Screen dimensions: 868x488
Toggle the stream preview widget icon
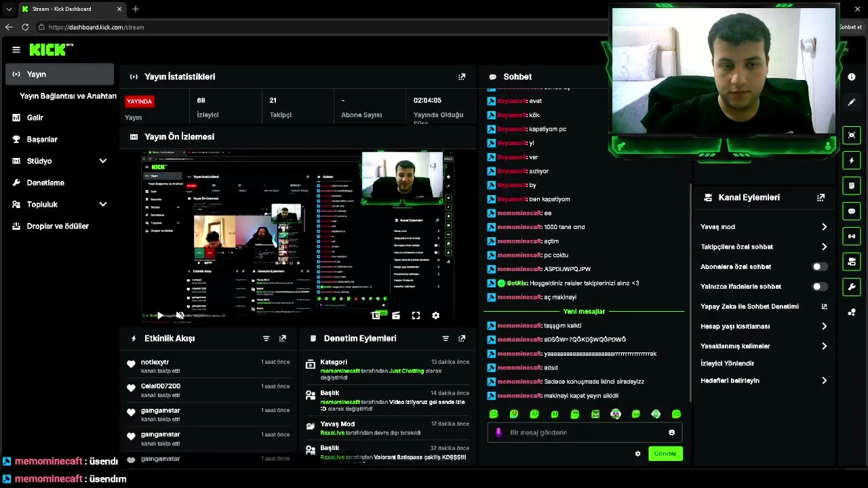point(852,135)
